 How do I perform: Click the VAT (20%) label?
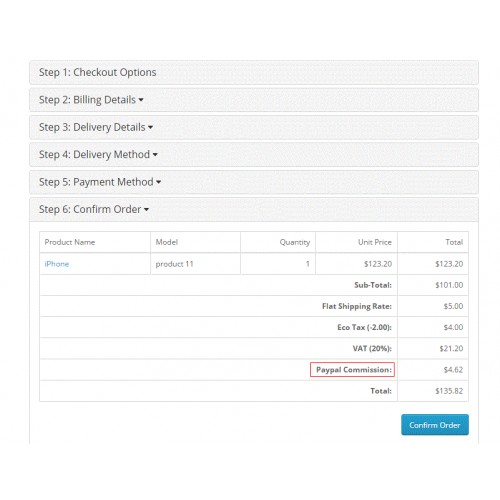pyautogui.click(x=372, y=349)
